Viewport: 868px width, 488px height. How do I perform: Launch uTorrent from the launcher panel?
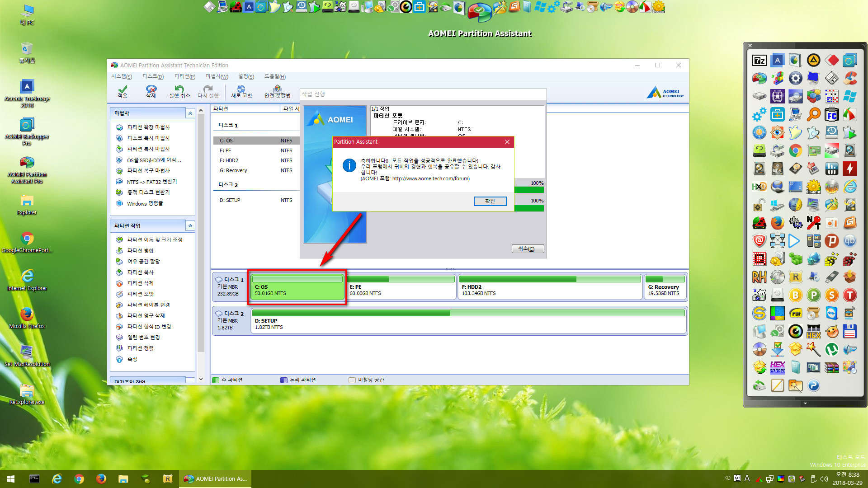[x=831, y=349]
